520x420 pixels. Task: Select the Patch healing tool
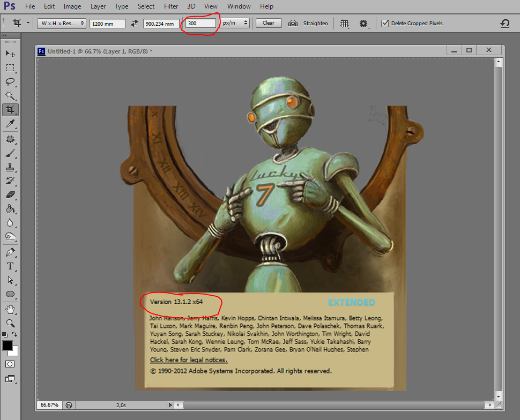tap(10, 139)
